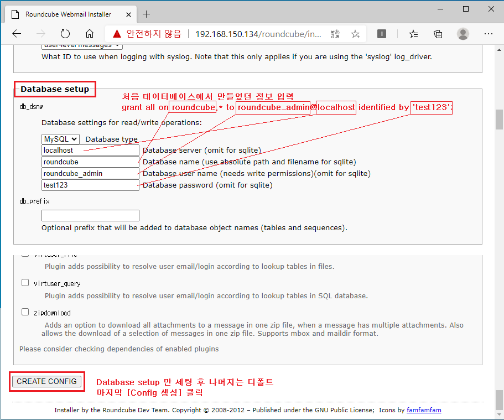The width and height of the screenshot is (504, 420).
Task: Maximize the browser window
Action: 466,9
